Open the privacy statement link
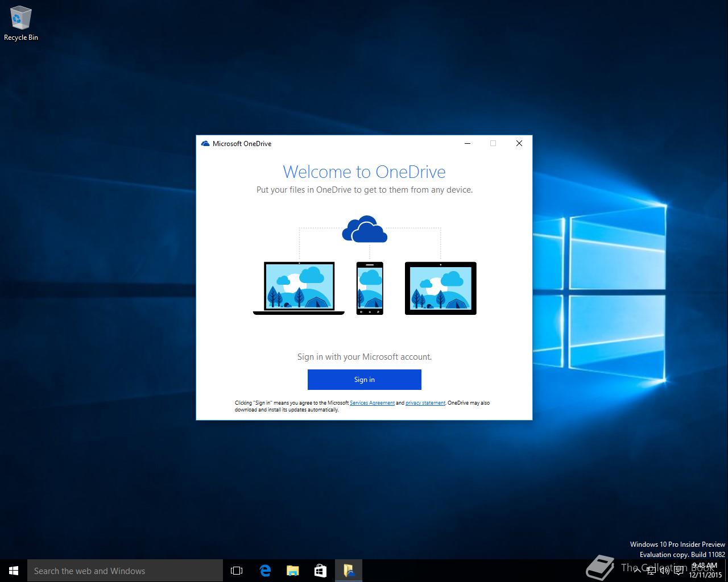This screenshot has height=582, width=728. point(425,403)
